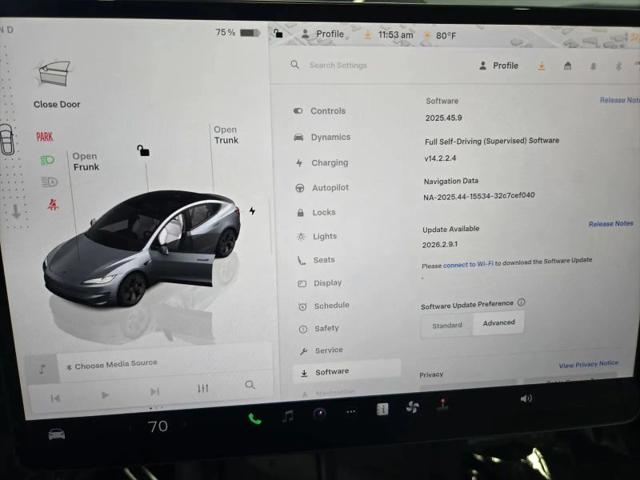Tap the charge port lightning bolt icon
This screenshot has width=640, height=480.
click(252, 211)
